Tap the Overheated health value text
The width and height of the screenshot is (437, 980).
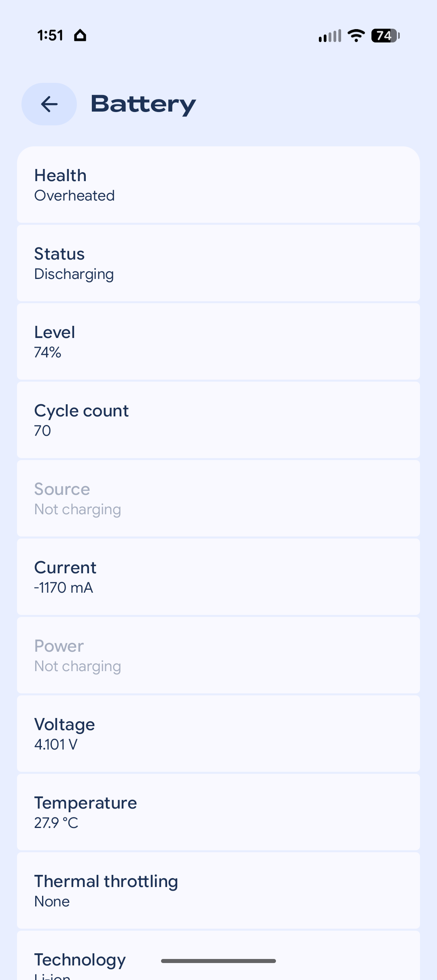[x=74, y=196]
